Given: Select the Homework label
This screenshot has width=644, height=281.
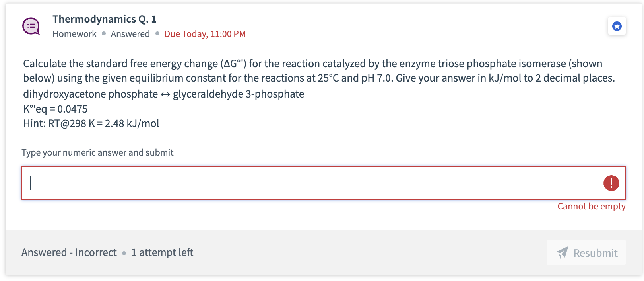Looking at the screenshot, I should [x=74, y=34].
